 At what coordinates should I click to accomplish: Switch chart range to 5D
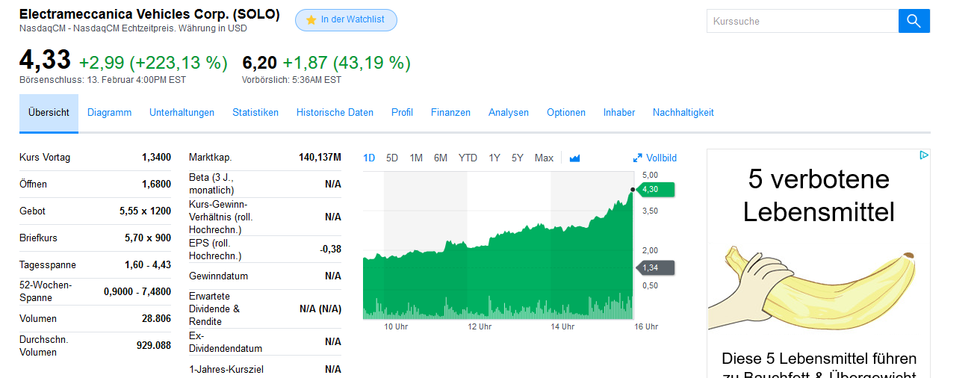coord(392,158)
